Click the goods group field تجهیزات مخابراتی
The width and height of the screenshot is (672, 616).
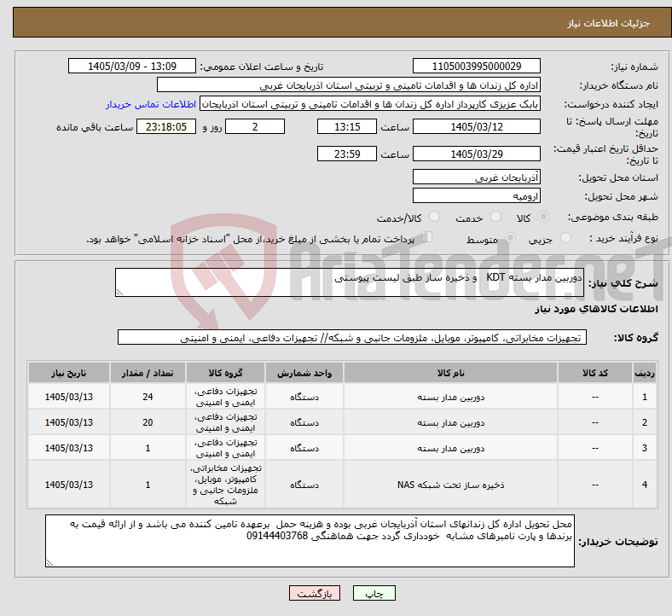click(352, 337)
